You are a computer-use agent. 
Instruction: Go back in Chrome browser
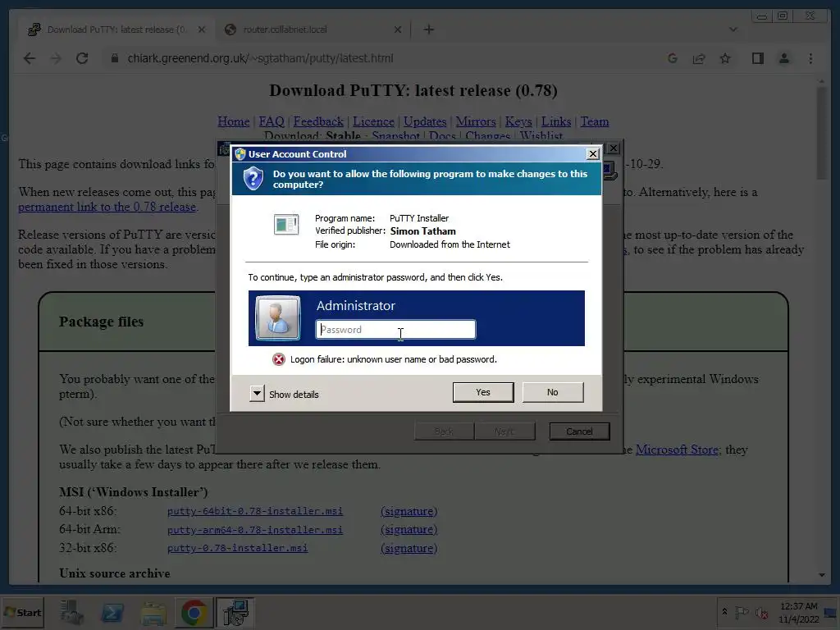pyautogui.click(x=30, y=58)
